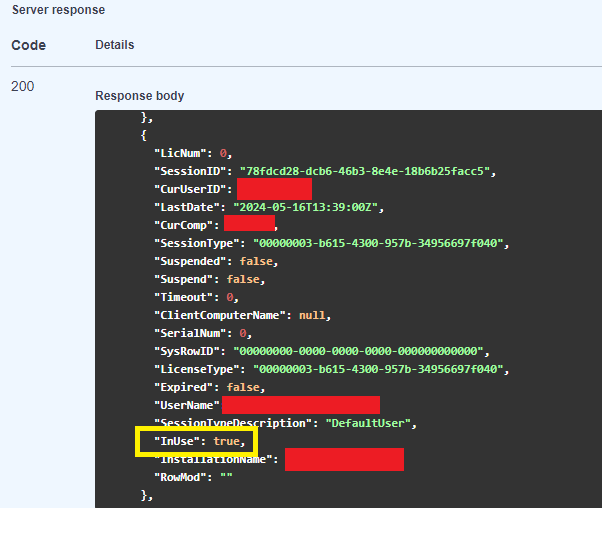Click the "ClientComputerName" null line
Image resolution: width=602 pixels, height=539 pixels.
[242, 316]
